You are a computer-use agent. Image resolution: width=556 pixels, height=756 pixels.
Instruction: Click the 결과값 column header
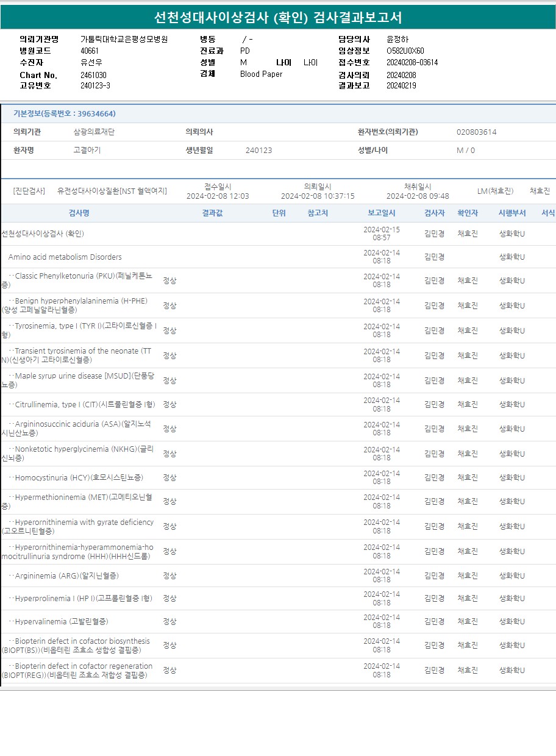[212, 213]
